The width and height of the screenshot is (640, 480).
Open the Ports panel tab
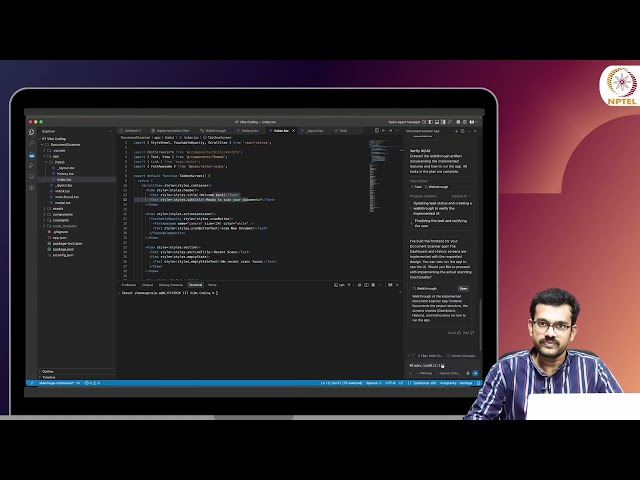212,285
